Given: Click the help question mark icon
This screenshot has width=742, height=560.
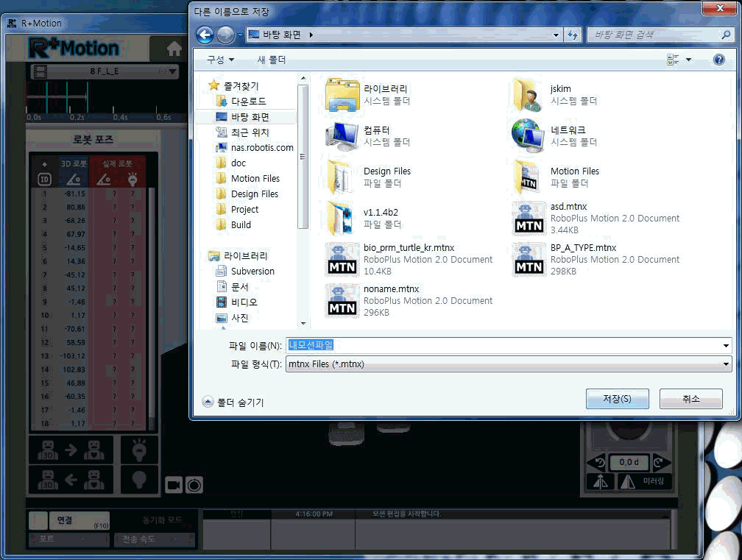Looking at the screenshot, I should pyautogui.click(x=718, y=60).
